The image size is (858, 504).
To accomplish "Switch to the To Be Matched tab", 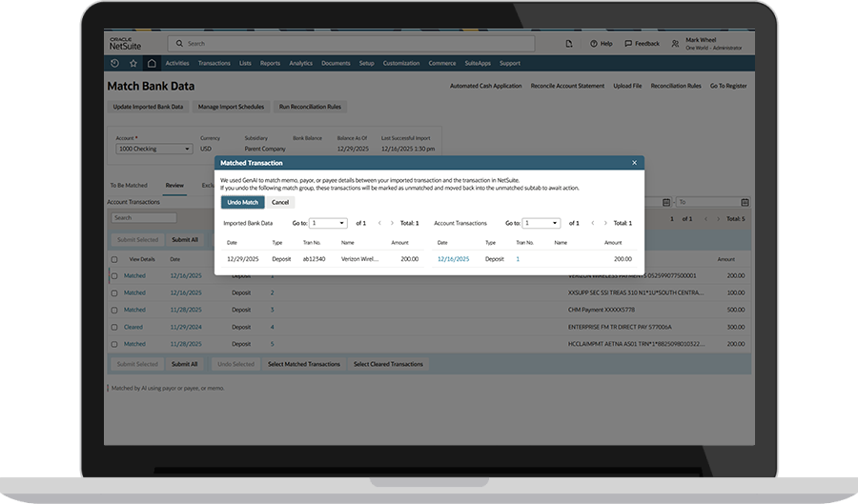I will pos(129,186).
